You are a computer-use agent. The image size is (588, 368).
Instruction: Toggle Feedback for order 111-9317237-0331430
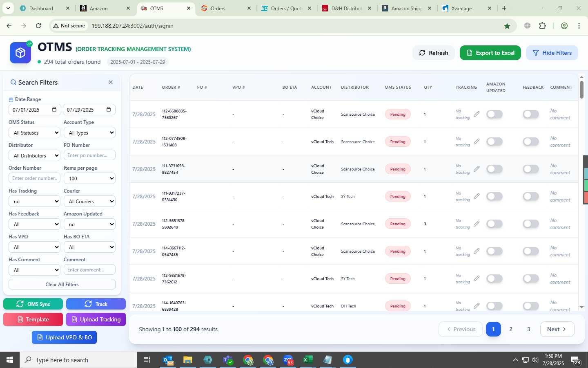531,196
